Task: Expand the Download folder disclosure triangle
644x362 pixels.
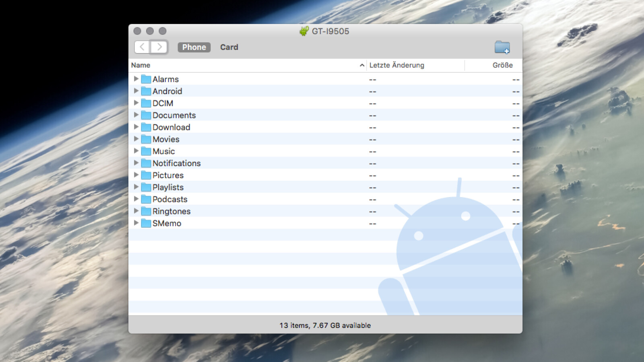Action: click(x=136, y=127)
